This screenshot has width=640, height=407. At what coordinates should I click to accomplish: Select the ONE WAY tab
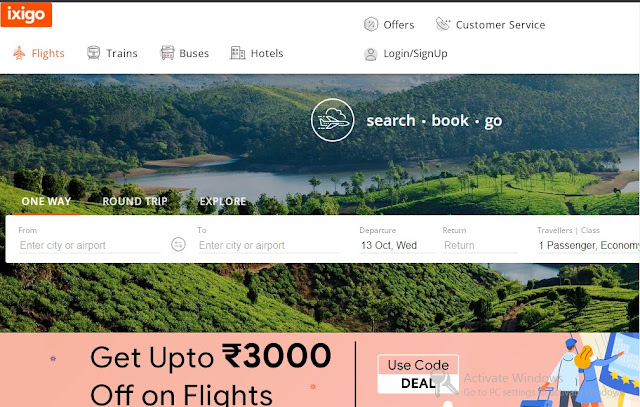click(x=46, y=201)
